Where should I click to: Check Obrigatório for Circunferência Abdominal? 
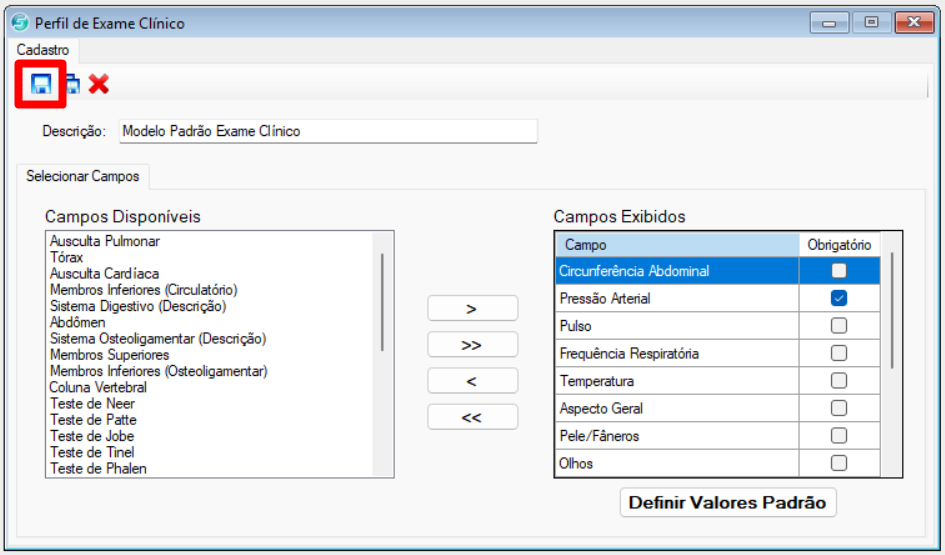coord(838,271)
